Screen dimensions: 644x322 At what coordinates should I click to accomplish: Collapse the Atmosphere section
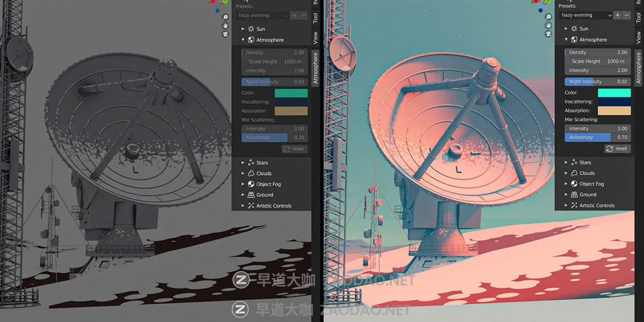click(244, 39)
